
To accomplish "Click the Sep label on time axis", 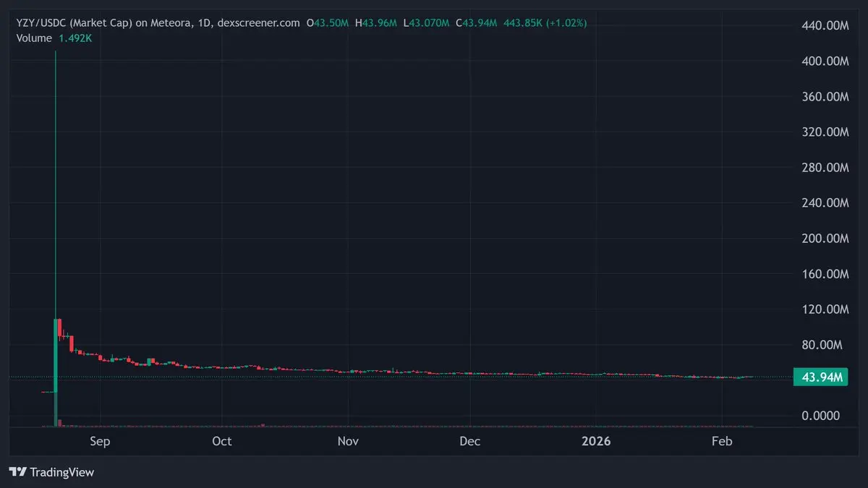I will coord(100,441).
